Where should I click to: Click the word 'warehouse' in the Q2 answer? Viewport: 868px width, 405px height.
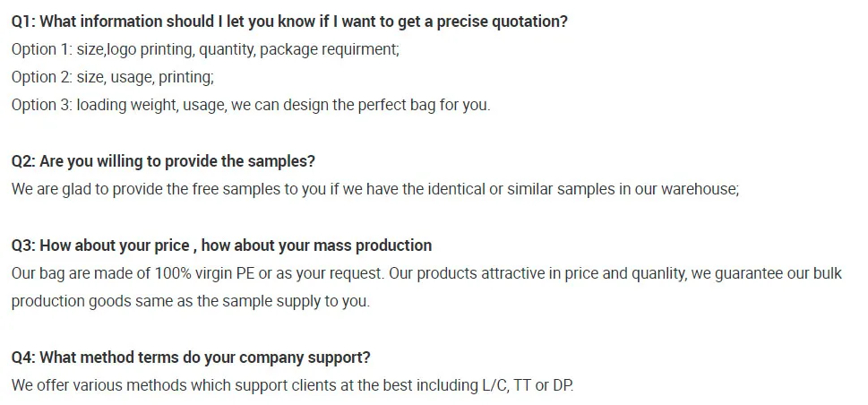[699, 189]
